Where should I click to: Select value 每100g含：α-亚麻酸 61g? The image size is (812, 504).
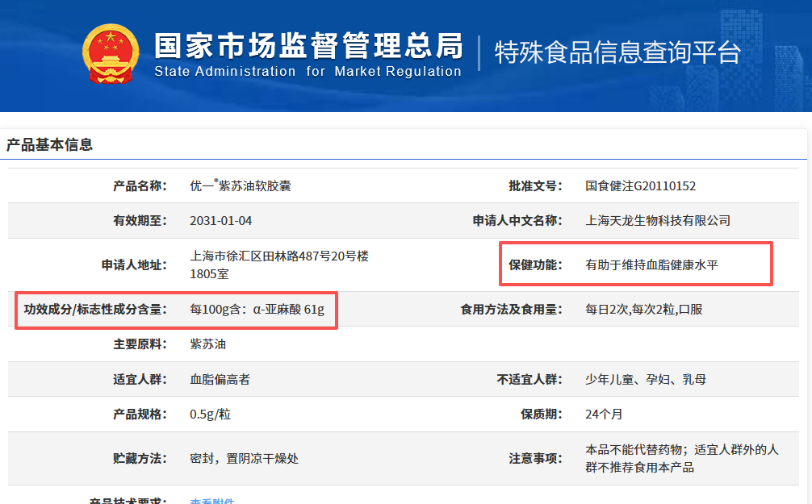tap(257, 310)
